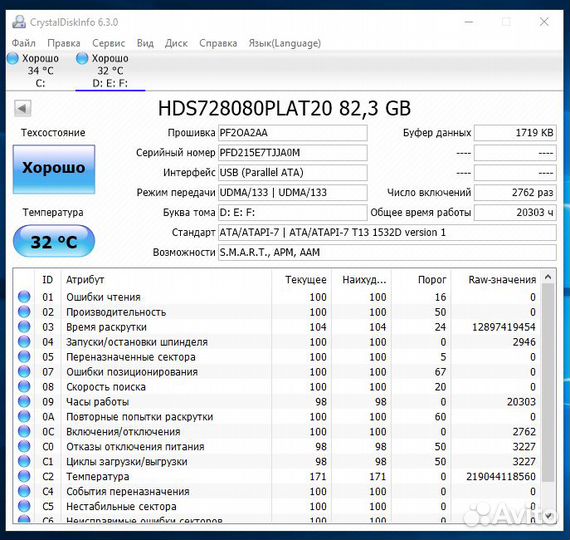Click the disk title HDS728080PLAT20 82,3 GB
The height and width of the screenshot is (540, 570).
coord(284,108)
